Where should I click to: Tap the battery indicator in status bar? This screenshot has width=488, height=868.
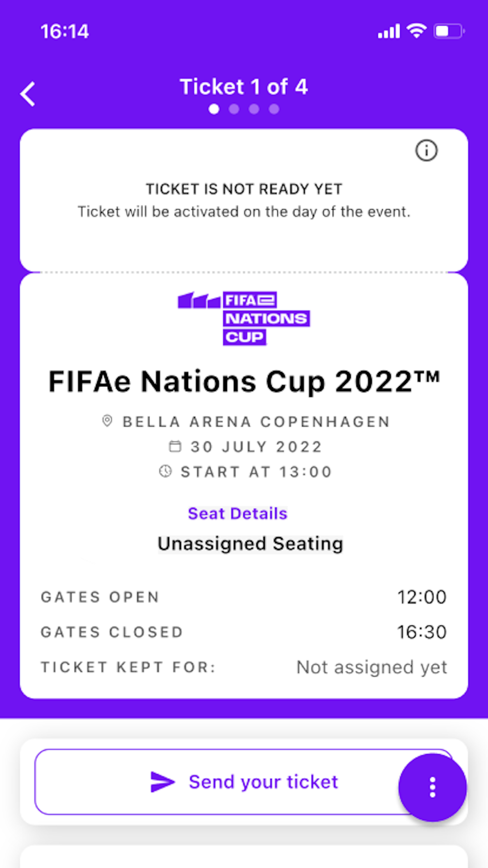point(449,31)
